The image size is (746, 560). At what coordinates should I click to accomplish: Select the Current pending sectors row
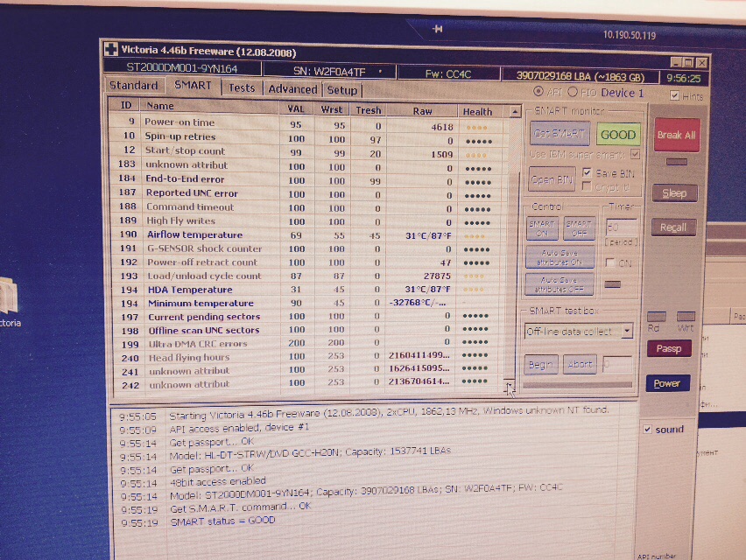[x=308, y=317]
